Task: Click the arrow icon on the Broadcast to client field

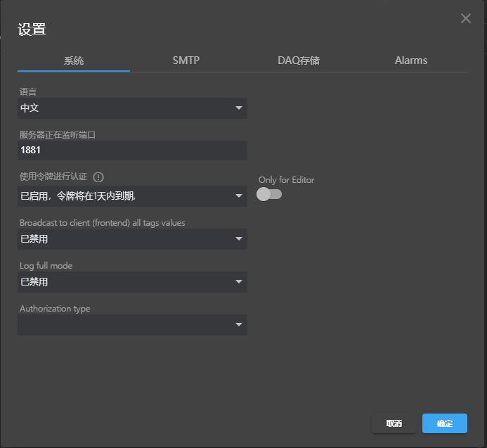Action: [239, 239]
